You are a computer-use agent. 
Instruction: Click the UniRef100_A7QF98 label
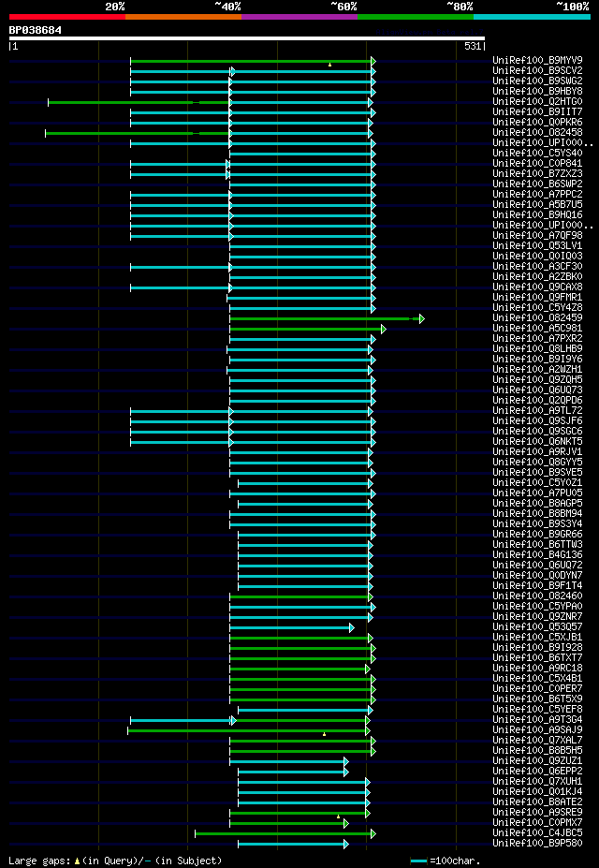pos(537,236)
